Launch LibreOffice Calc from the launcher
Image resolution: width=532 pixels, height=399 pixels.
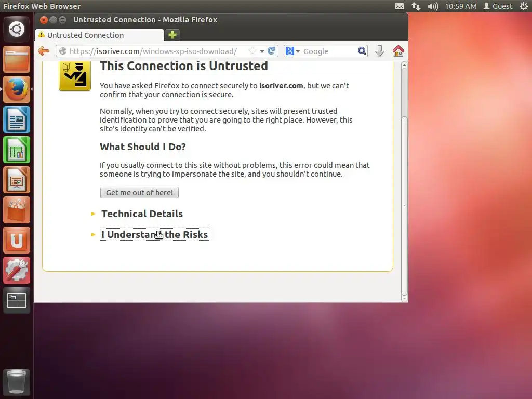(x=17, y=150)
